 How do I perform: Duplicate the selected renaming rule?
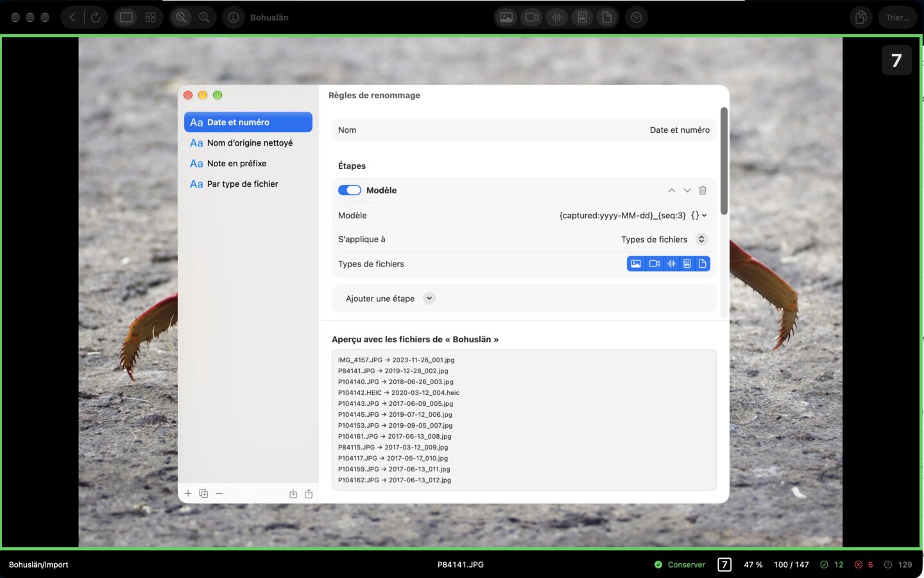pos(203,493)
